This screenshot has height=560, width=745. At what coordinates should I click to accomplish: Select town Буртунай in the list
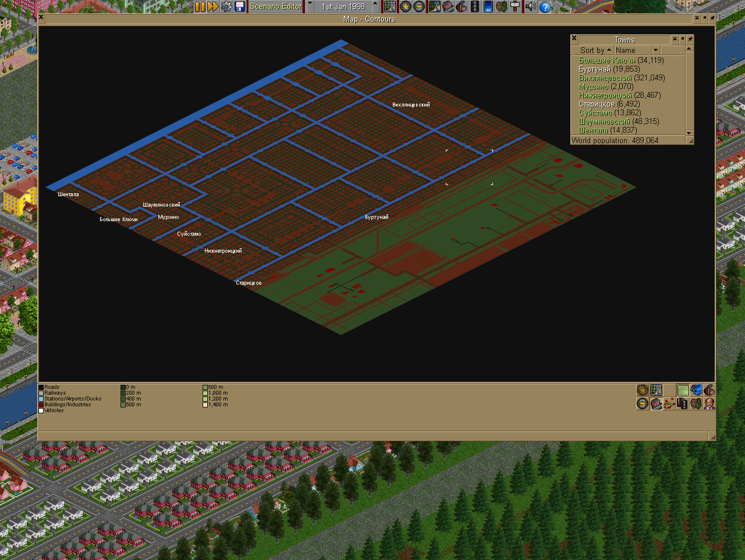(627, 69)
